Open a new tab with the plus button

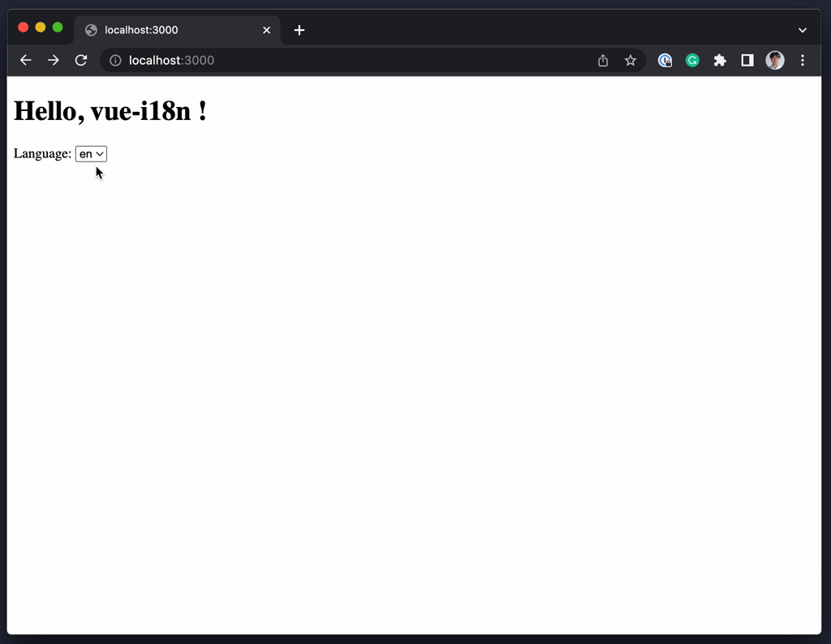(299, 30)
